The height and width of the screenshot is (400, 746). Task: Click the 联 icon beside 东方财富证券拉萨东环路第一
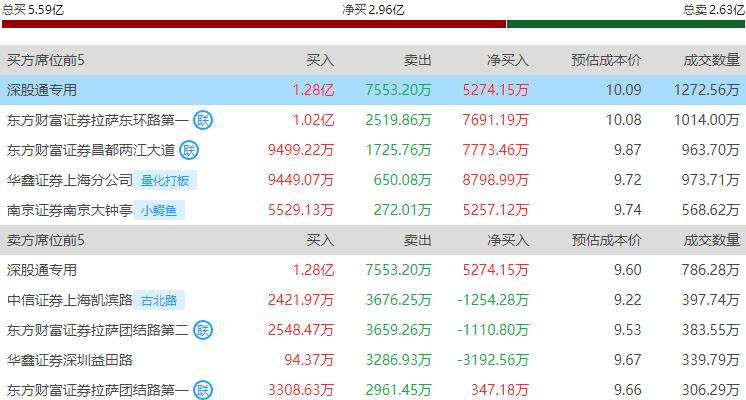click(x=203, y=120)
